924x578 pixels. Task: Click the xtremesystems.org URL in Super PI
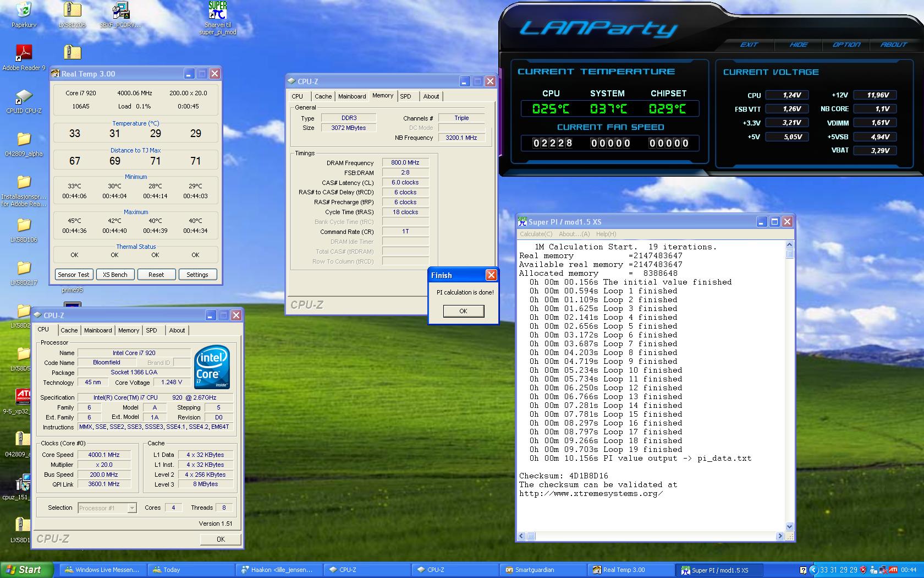pyautogui.click(x=591, y=493)
